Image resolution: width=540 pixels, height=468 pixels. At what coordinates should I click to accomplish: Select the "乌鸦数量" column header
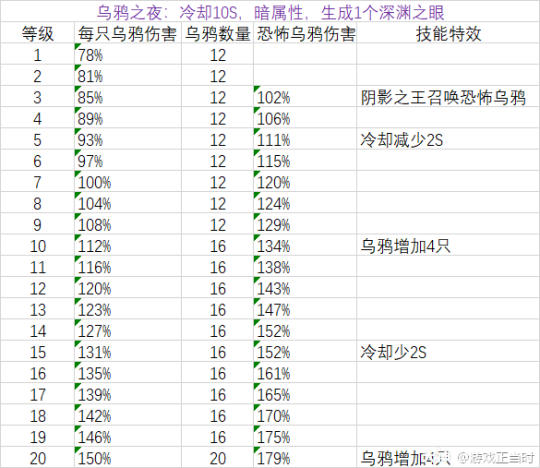point(217,33)
